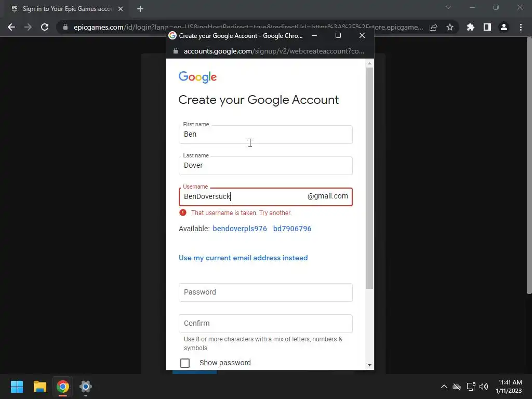Toggle Chrome side panel icon
This screenshot has height=399, width=532.
(x=487, y=27)
